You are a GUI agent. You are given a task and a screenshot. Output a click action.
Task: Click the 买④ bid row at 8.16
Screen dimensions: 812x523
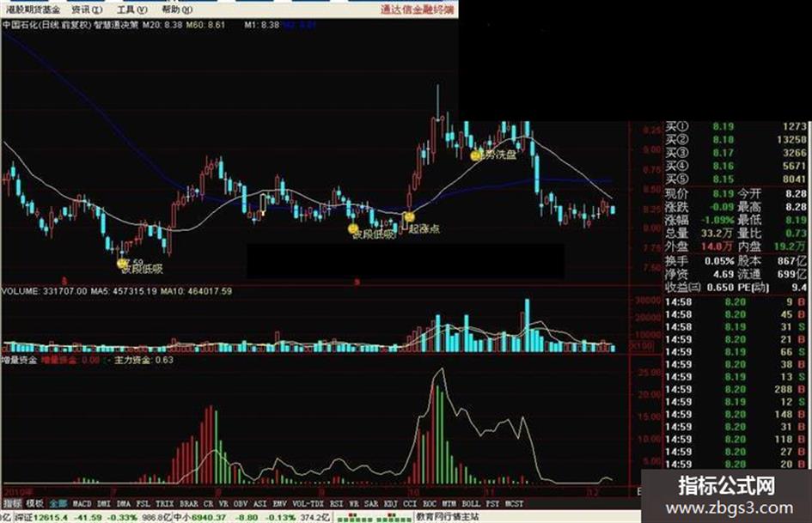tap(736, 167)
